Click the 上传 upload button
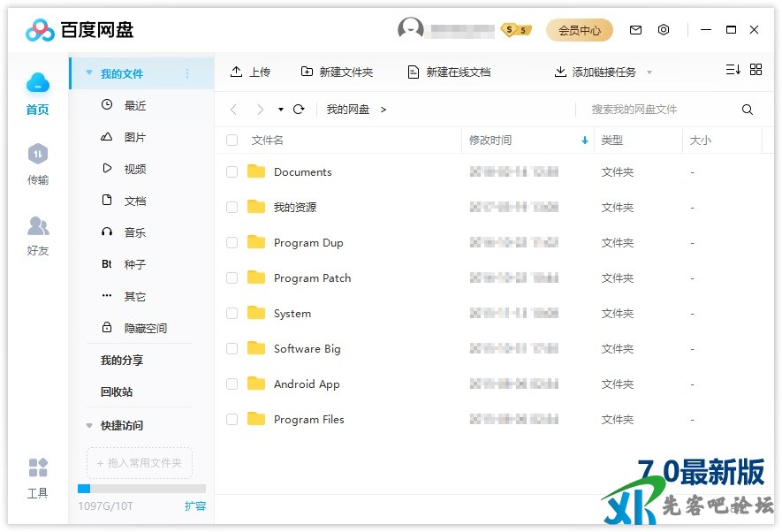 tap(250, 72)
